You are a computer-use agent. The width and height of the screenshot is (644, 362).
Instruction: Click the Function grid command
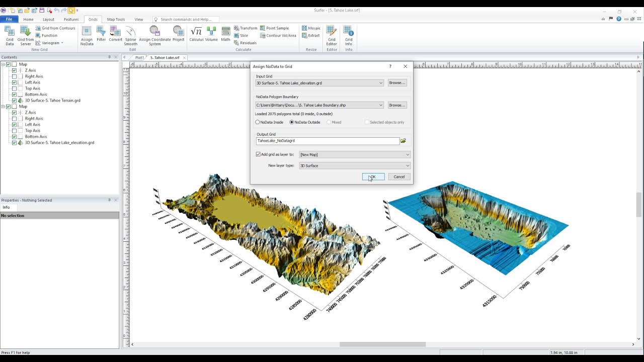click(46, 35)
